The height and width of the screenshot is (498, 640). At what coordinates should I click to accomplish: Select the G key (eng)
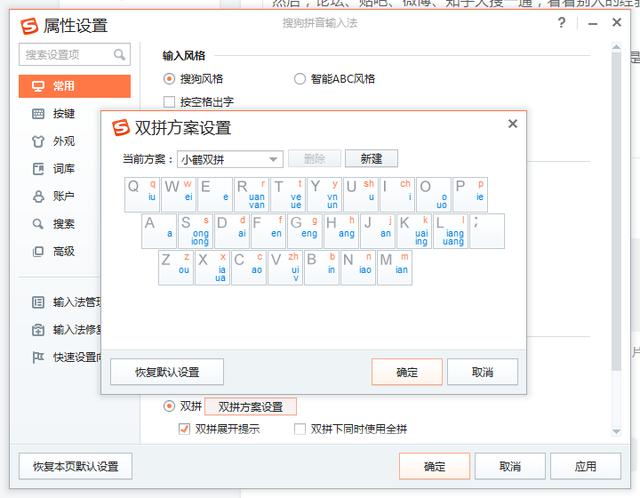[305, 231]
